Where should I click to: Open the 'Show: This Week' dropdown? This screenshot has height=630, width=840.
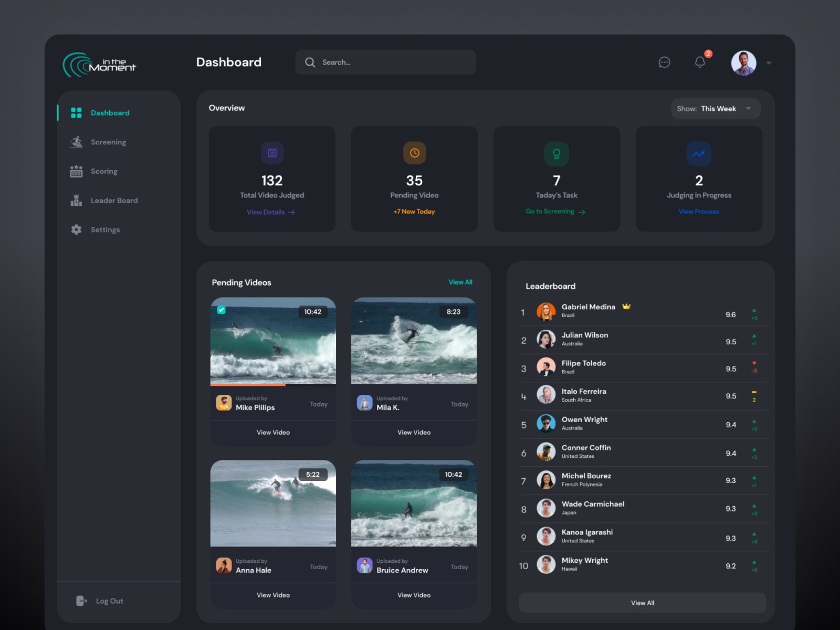(715, 109)
